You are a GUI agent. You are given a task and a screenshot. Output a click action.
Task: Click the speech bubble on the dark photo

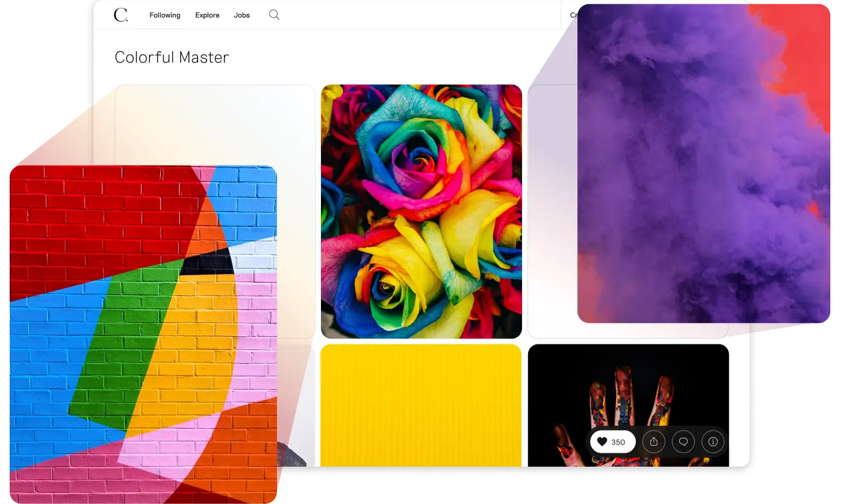pyautogui.click(x=683, y=441)
